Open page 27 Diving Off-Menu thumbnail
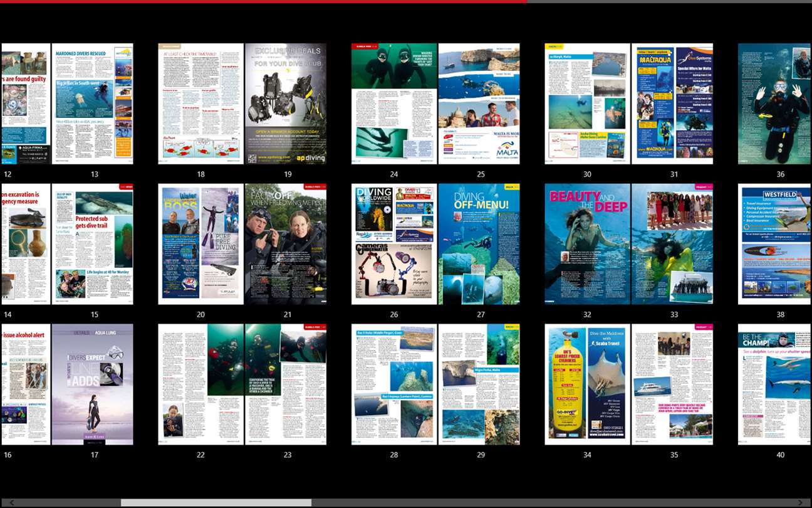 click(x=479, y=244)
